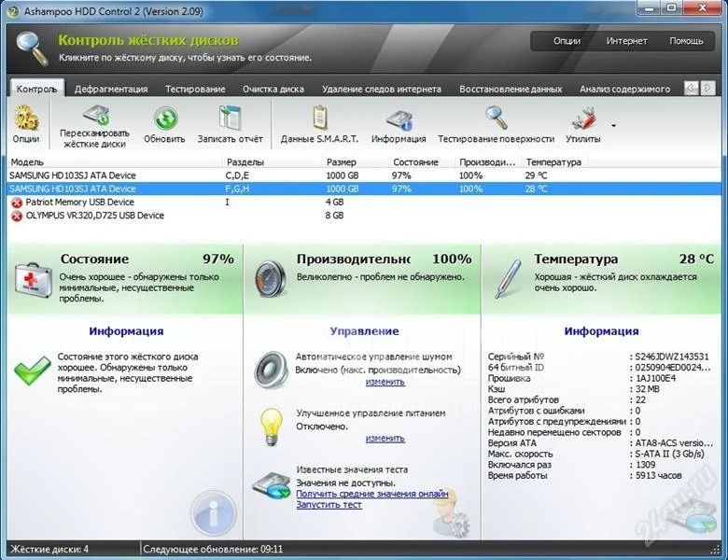This screenshot has height=560, width=728.
Task: Launch Тестирование поверхности magnifier icon
Action: tap(497, 118)
